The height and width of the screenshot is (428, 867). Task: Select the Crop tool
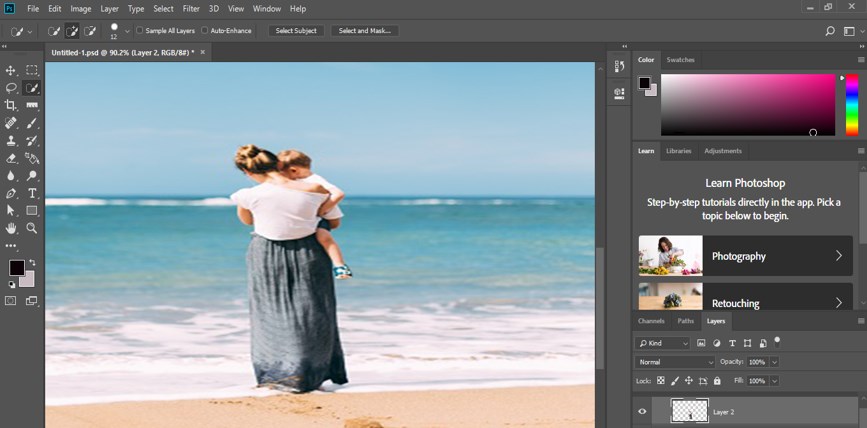click(x=11, y=105)
